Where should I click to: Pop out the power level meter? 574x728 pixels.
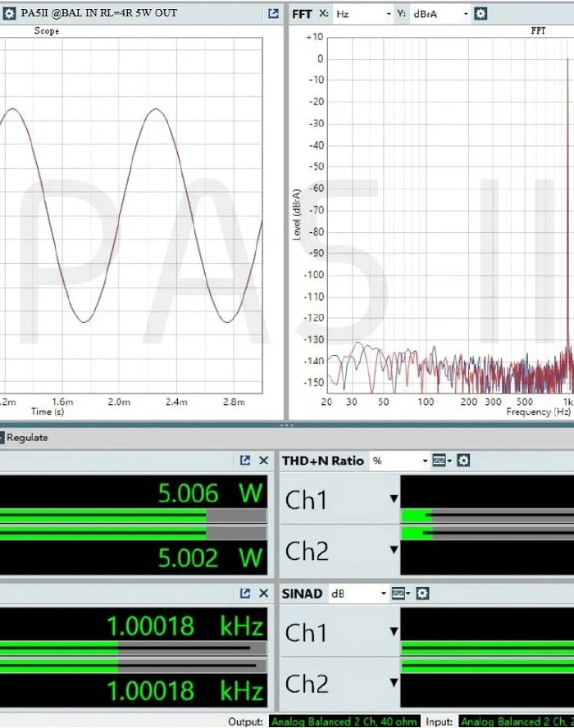tap(245, 461)
